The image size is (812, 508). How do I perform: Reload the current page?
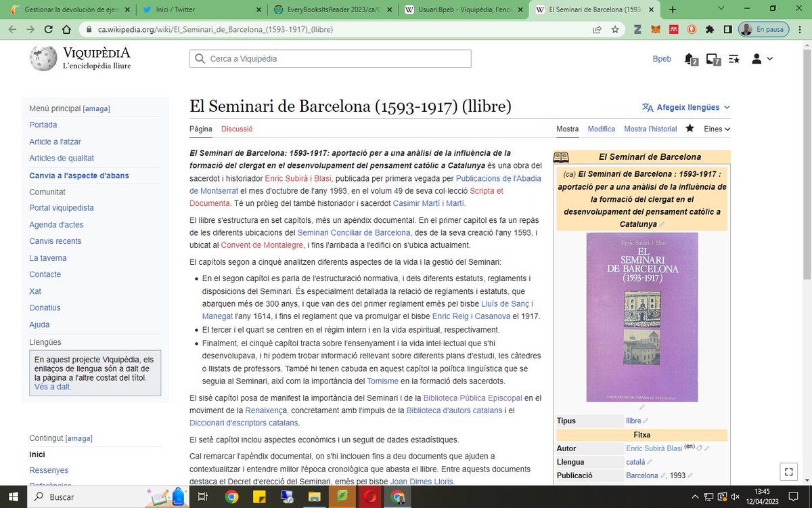(48, 30)
